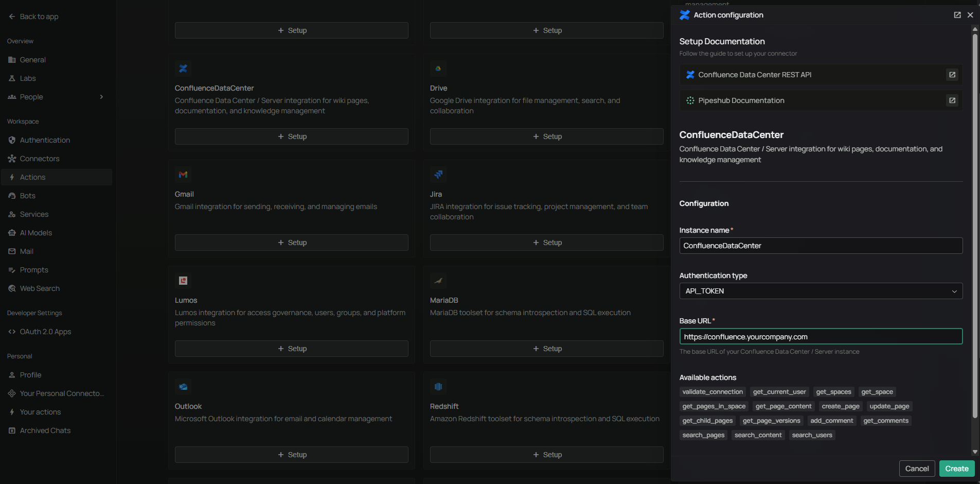Screen dimensions: 980x484
Task: Click external-link icon for Pipeshub Documentation
Action: 952,100
